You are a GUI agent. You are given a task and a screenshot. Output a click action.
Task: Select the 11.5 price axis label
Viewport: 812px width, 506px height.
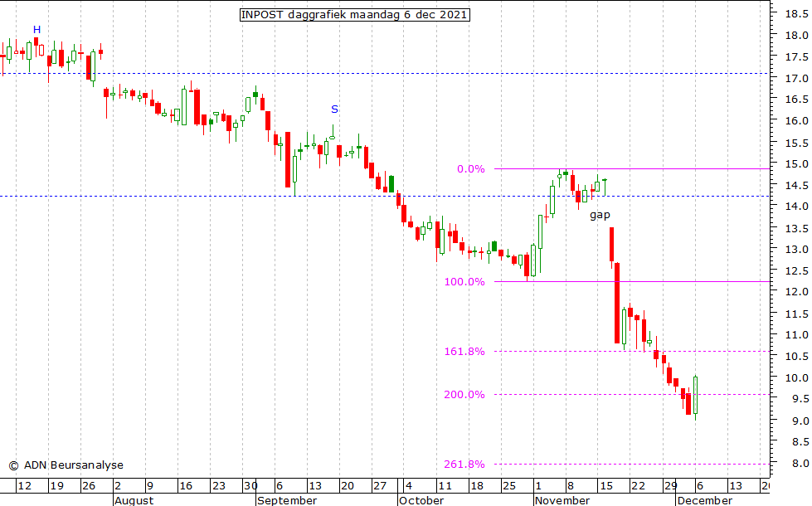796,314
